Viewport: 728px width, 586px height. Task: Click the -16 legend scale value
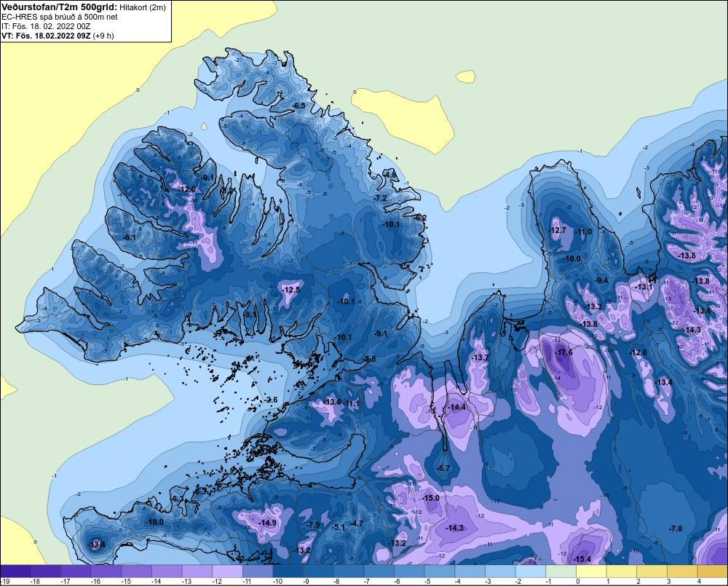(95, 582)
